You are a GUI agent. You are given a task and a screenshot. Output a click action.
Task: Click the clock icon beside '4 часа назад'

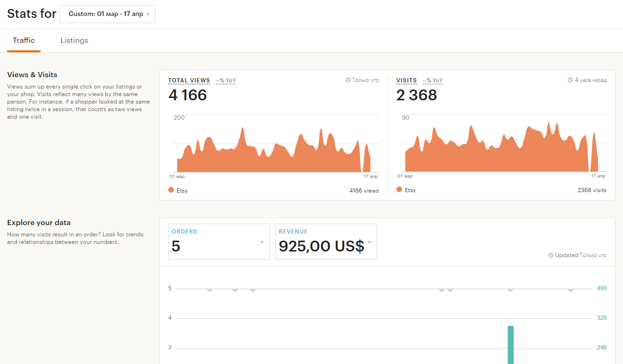coord(570,80)
